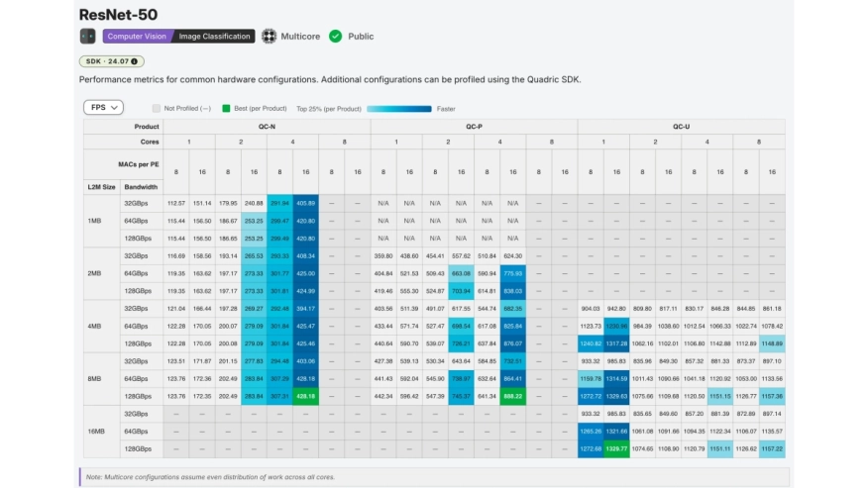Click the light blue cell showing 1151.15

pyautogui.click(x=720, y=396)
